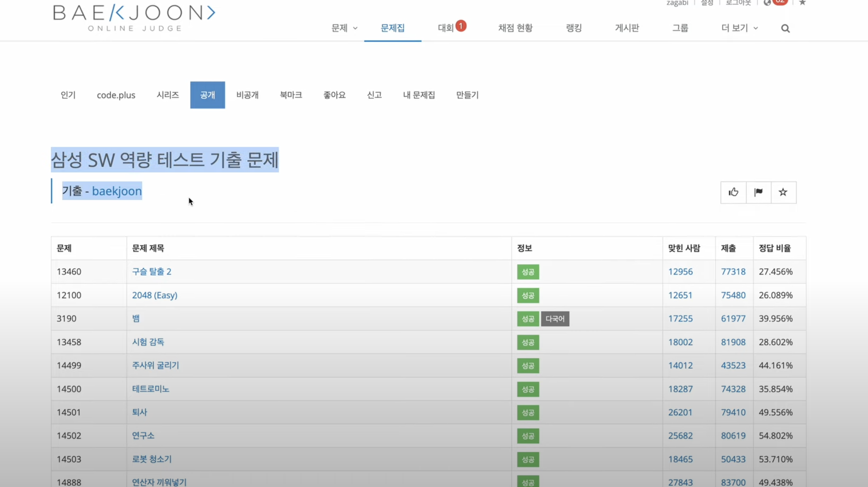Select the code.plus tab
The height and width of the screenshot is (487, 868).
tap(116, 95)
